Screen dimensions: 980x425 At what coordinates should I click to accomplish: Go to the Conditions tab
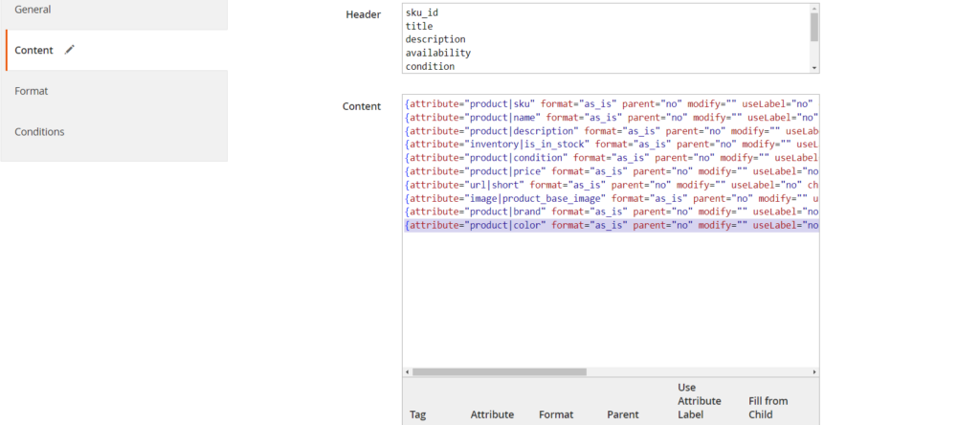pos(114,132)
